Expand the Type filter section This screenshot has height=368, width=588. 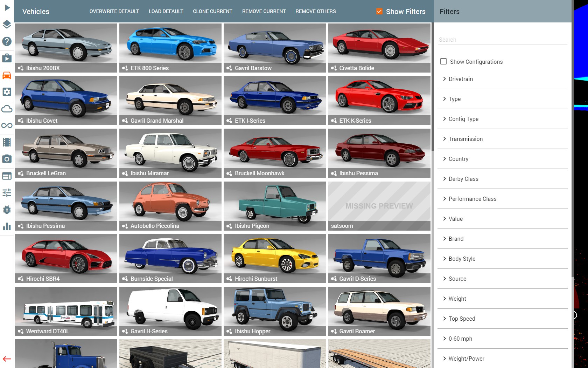(x=503, y=99)
